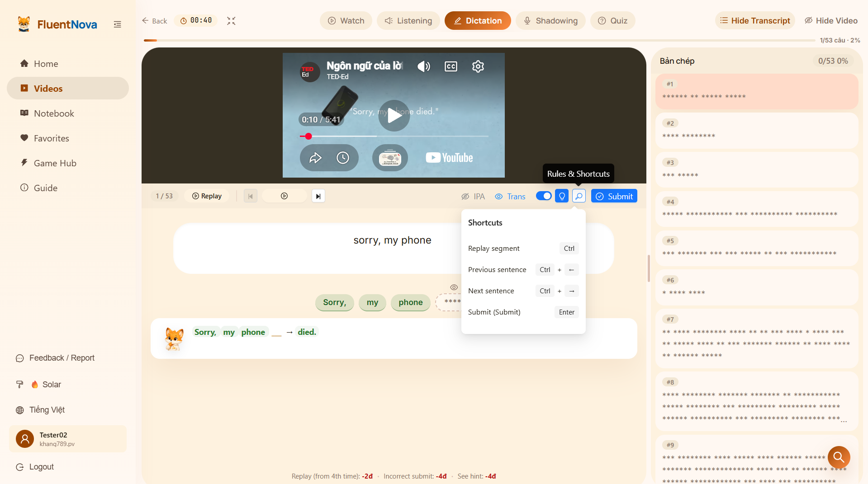Collapse the sidebar menu icon

[117, 24]
